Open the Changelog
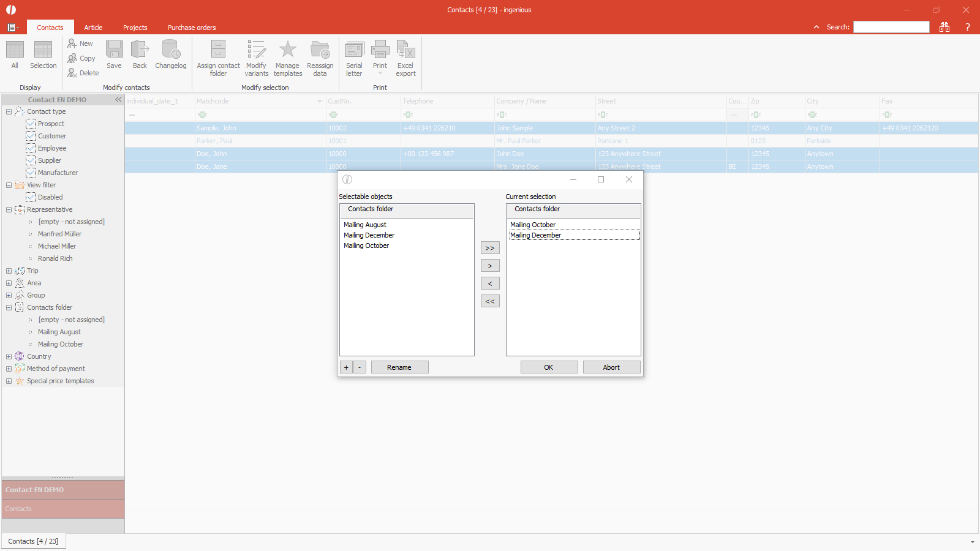Viewport: 980px width, 551px height. 170,50
